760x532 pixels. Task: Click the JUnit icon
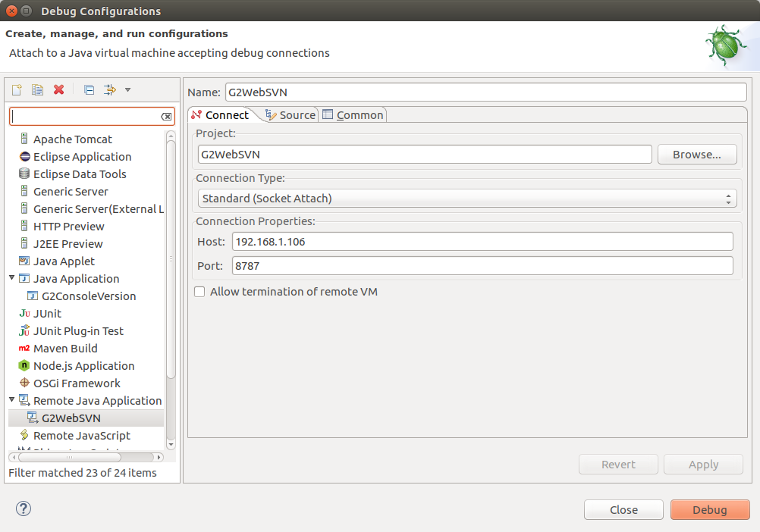coord(25,313)
